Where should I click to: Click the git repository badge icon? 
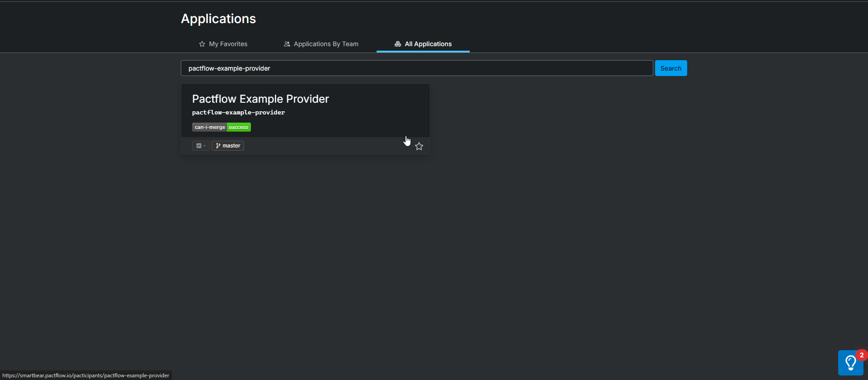[199, 146]
